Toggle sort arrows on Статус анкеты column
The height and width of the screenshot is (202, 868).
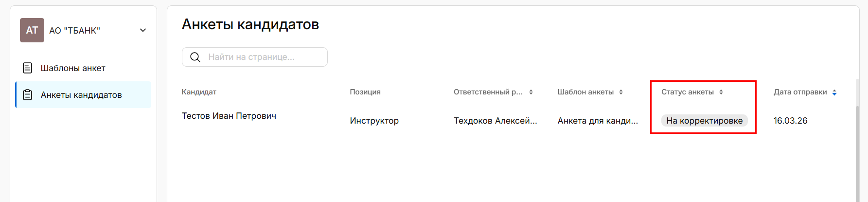(721, 92)
